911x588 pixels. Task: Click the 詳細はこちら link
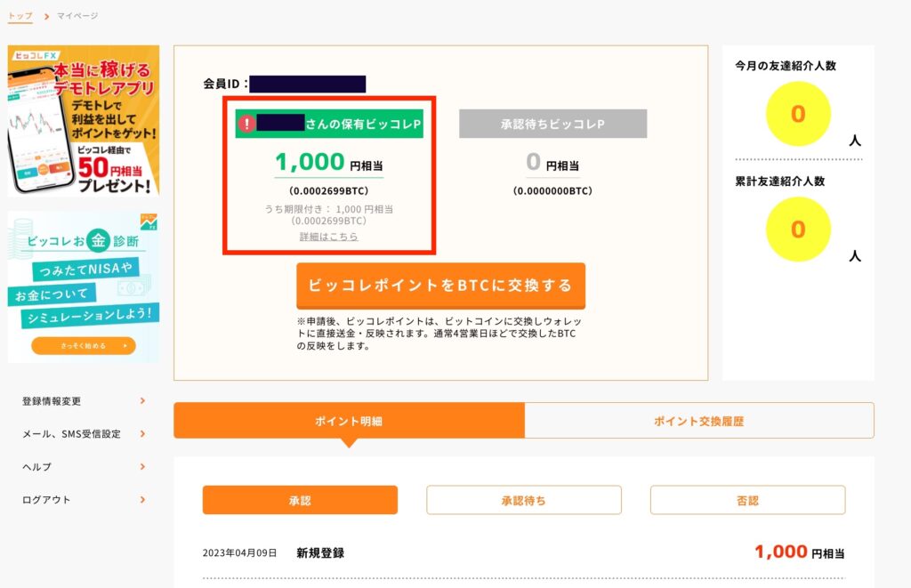click(x=329, y=237)
